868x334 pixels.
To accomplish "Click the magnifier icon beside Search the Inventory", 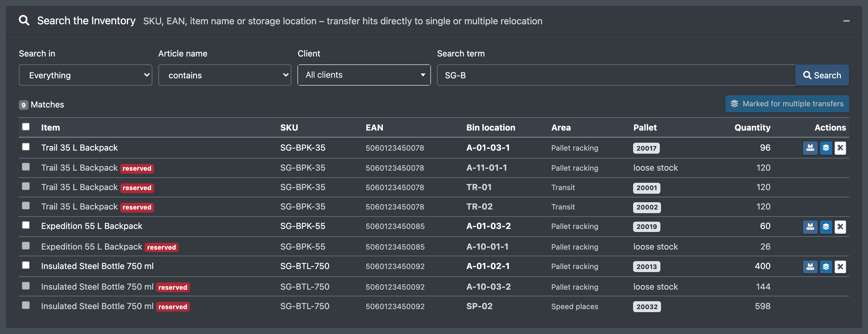I will point(24,21).
